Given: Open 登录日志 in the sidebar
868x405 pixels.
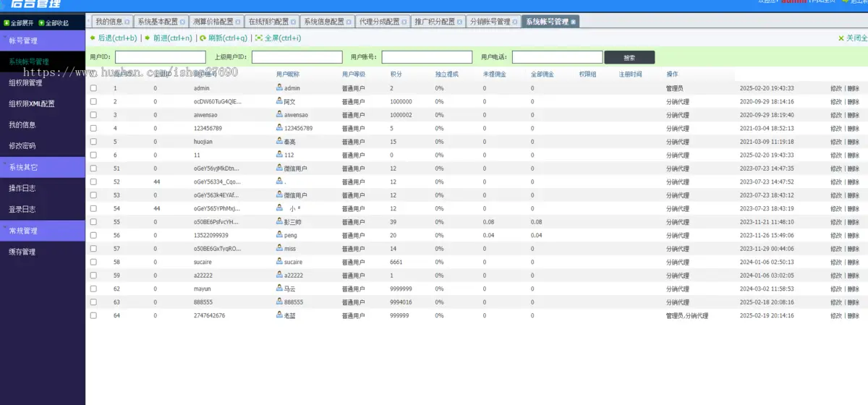Looking at the screenshot, I should (x=22, y=209).
